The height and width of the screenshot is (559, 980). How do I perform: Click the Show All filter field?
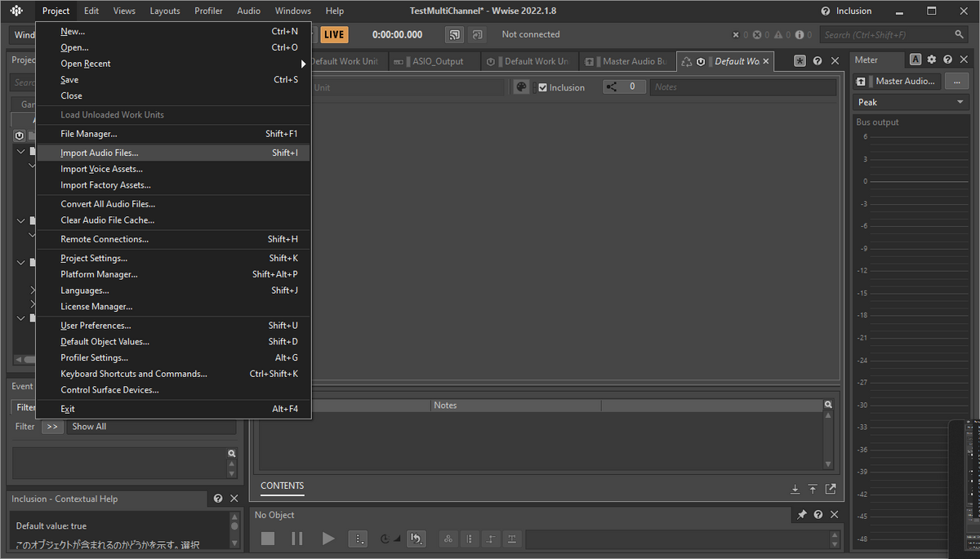tap(152, 427)
